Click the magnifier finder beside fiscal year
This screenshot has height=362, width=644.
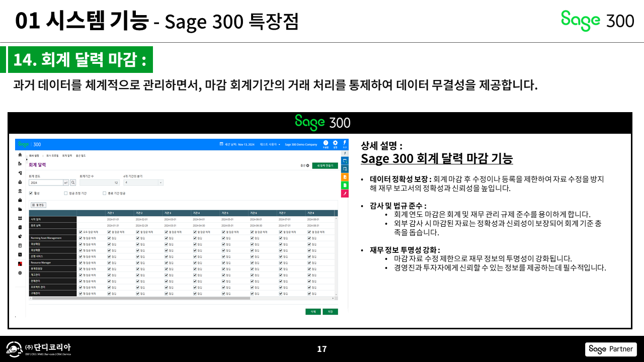point(73,183)
